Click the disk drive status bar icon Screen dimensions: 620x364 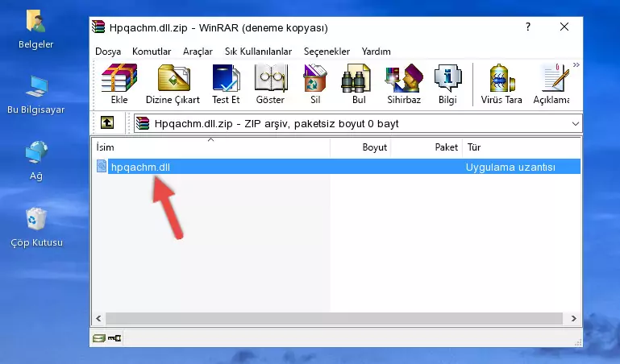coord(99,338)
